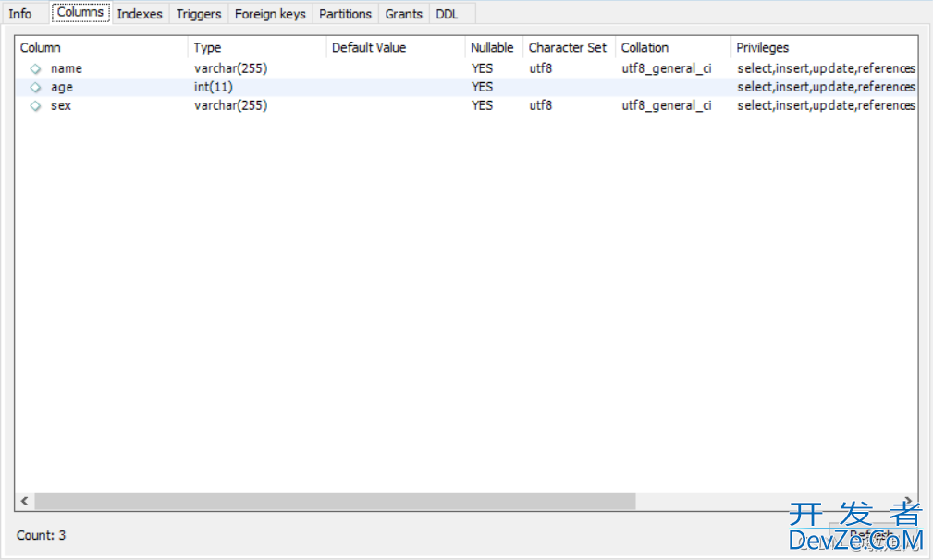Click the Character Set column header
Viewport: 933px width, 560px height.
tap(569, 47)
